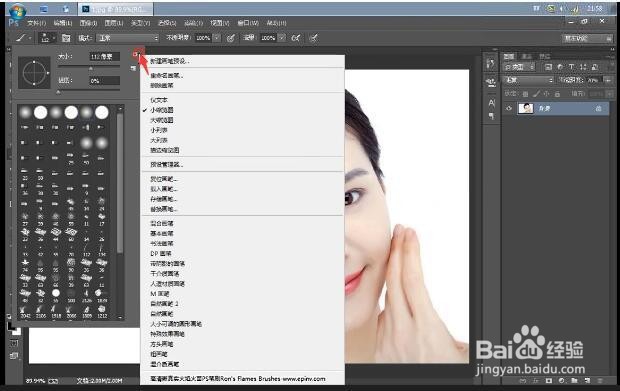This screenshot has height=391, width=620.
Task: Enable airbrush-style build-up icon
Action: 296,38
